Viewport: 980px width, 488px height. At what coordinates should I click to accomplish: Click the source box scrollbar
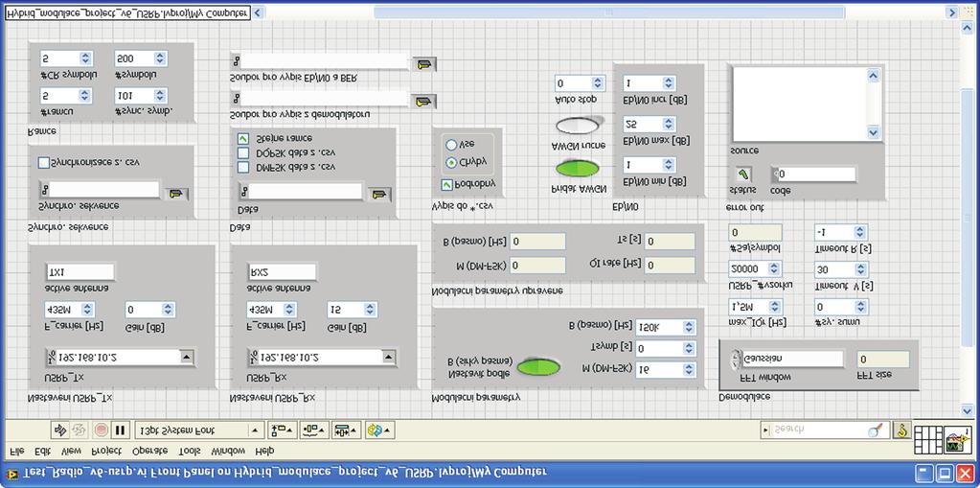(x=873, y=104)
